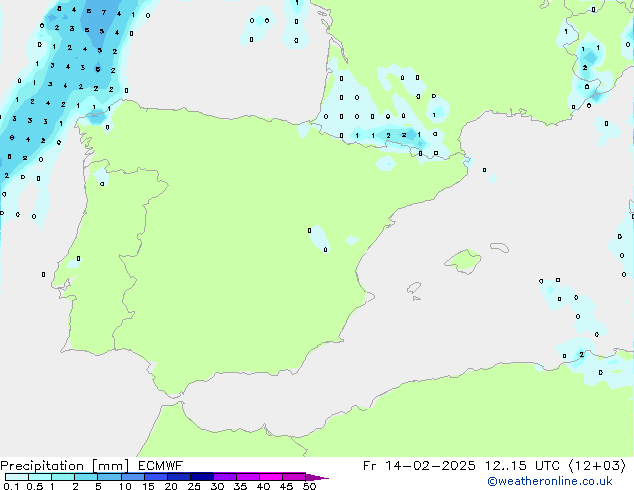This screenshot has width=634, height=490.
Task: Click Menorca island outline on the map
Action: (x=499, y=247)
